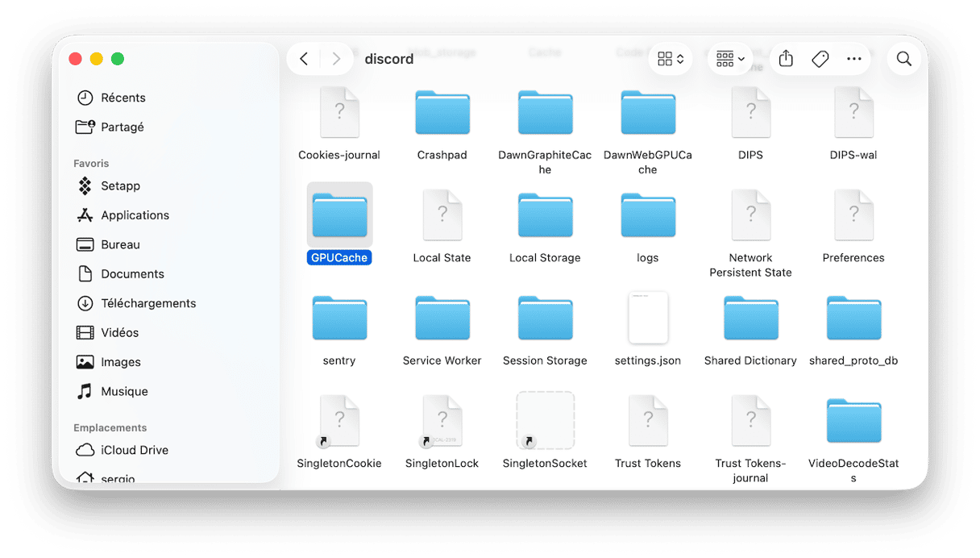The image size is (980, 558).
Task: Open Téléchargements in sidebar
Action: click(x=147, y=303)
